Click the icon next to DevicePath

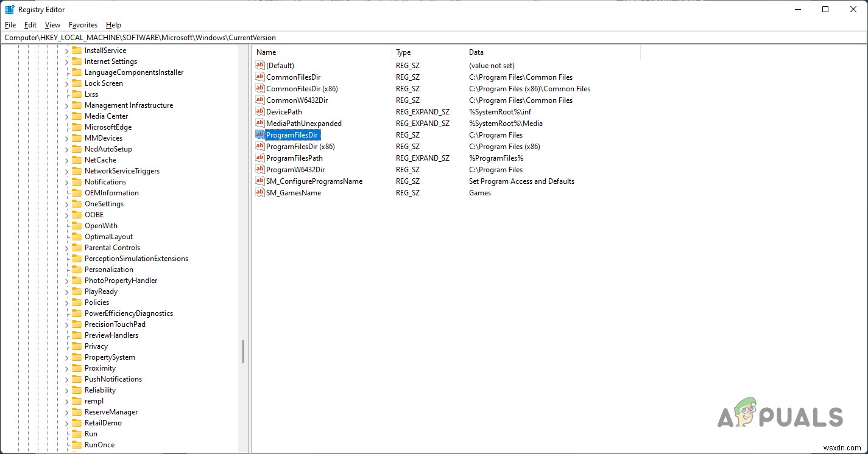coord(260,112)
